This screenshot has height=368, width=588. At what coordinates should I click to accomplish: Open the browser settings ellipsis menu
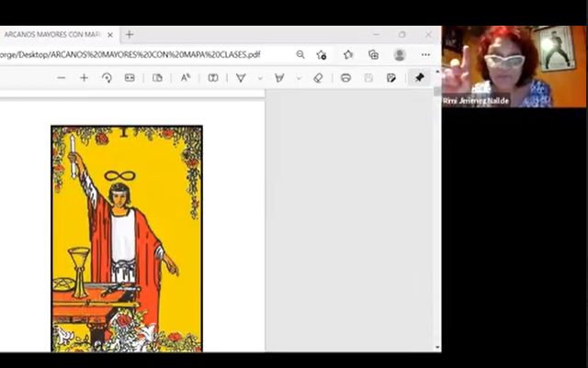pyautogui.click(x=425, y=54)
